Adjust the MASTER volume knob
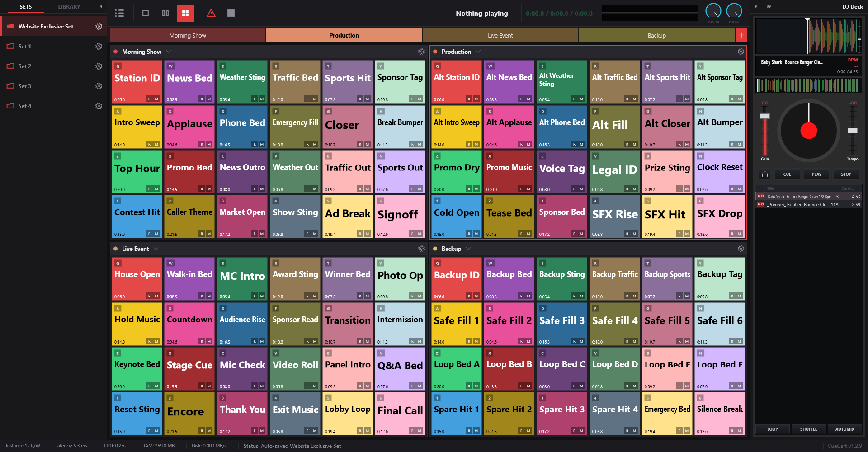Screen dimensions: 868x452 coord(713,11)
